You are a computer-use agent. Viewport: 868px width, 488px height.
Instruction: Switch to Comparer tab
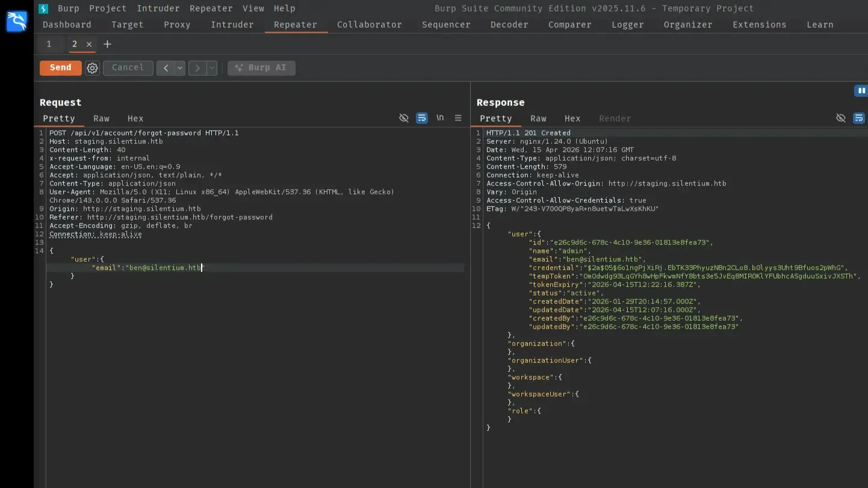pos(570,25)
